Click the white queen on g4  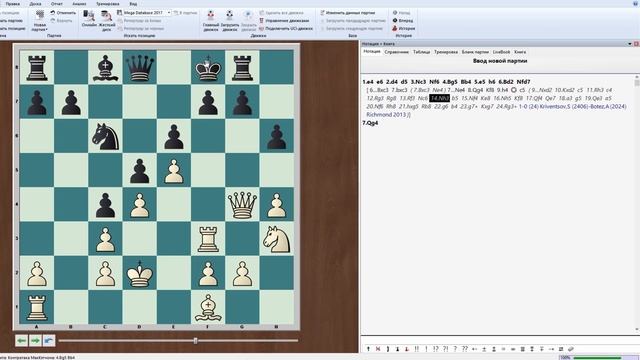pos(242,204)
